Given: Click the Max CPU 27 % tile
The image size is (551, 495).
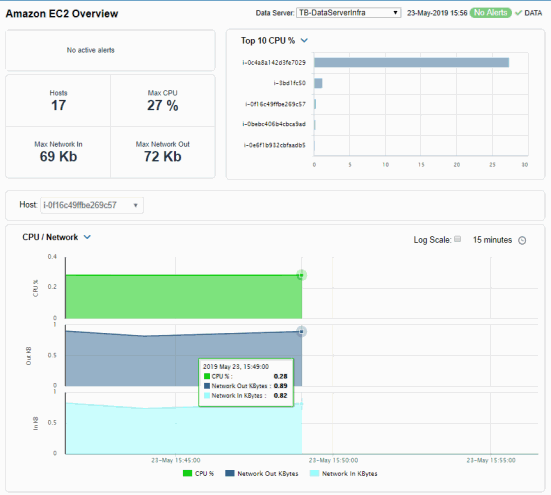Looking at the screenshot, I should pyautogui.click(x=163, y=100).
